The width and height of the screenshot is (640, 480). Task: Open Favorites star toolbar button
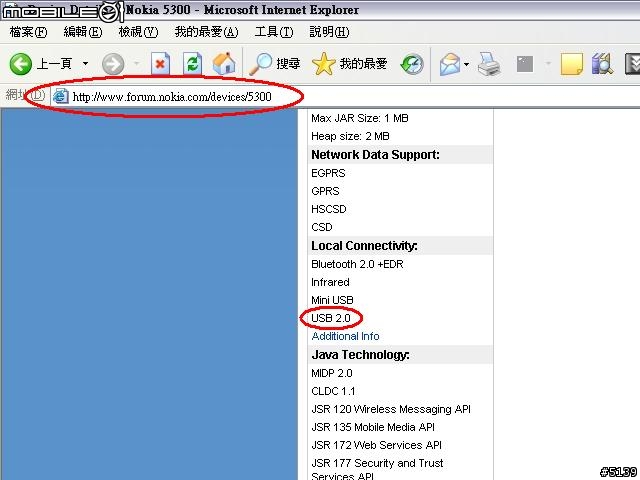[x=349, y=64]
